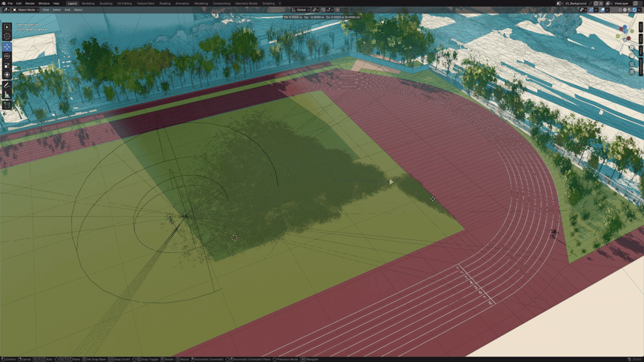Switch to solid viewport shading

pos(625,10)
